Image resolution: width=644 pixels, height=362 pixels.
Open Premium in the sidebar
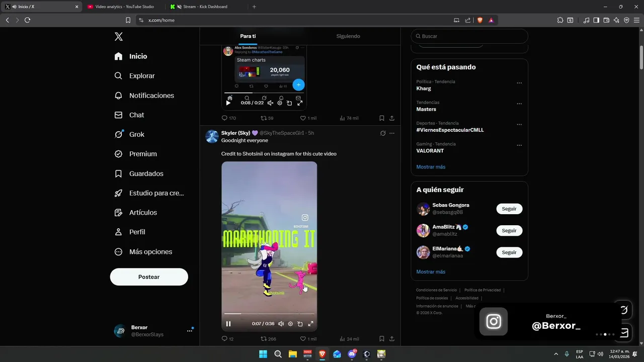[136, 154]
